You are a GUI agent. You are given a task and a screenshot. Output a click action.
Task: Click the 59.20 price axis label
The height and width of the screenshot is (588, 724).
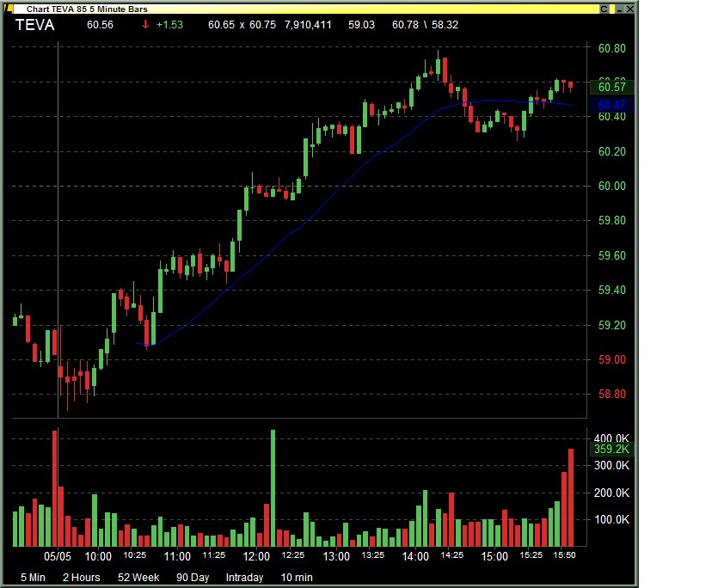click(612, 326)
